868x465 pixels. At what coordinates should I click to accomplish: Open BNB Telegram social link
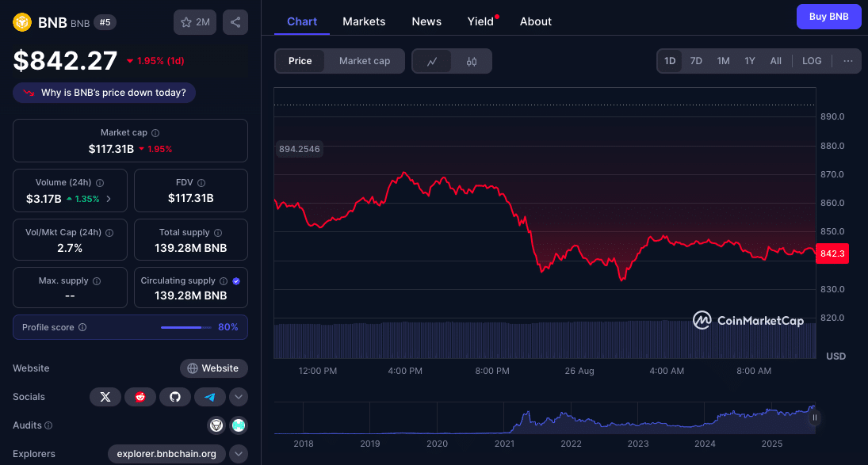[210, 396]
